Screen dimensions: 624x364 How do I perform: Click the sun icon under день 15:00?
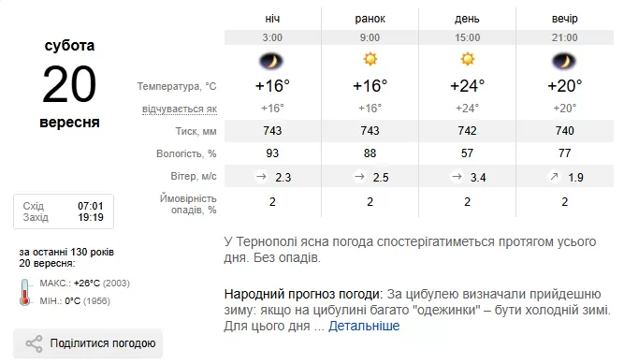tap(467, 59)
